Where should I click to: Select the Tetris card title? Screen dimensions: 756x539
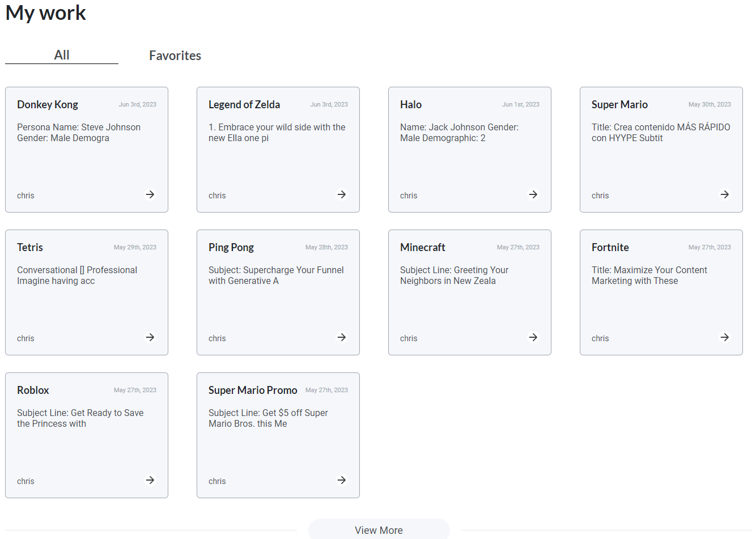pyautogui.click(x=30, y=247)
